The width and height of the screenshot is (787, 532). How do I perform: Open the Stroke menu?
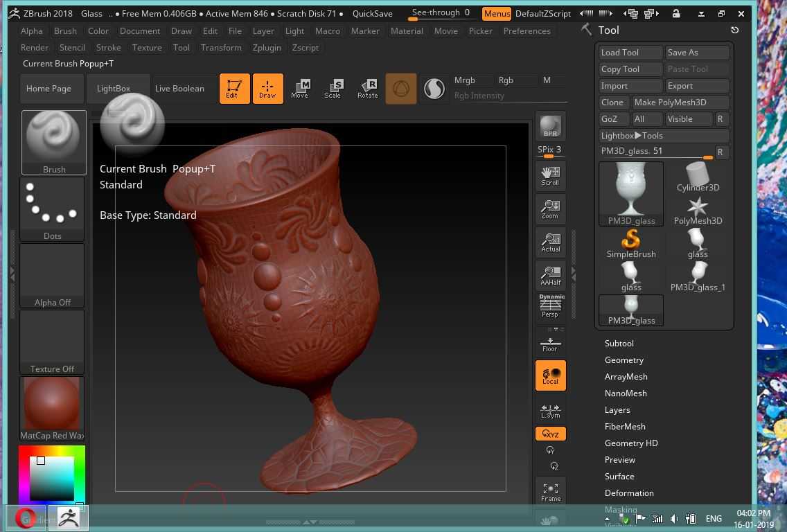coord(108,48)
